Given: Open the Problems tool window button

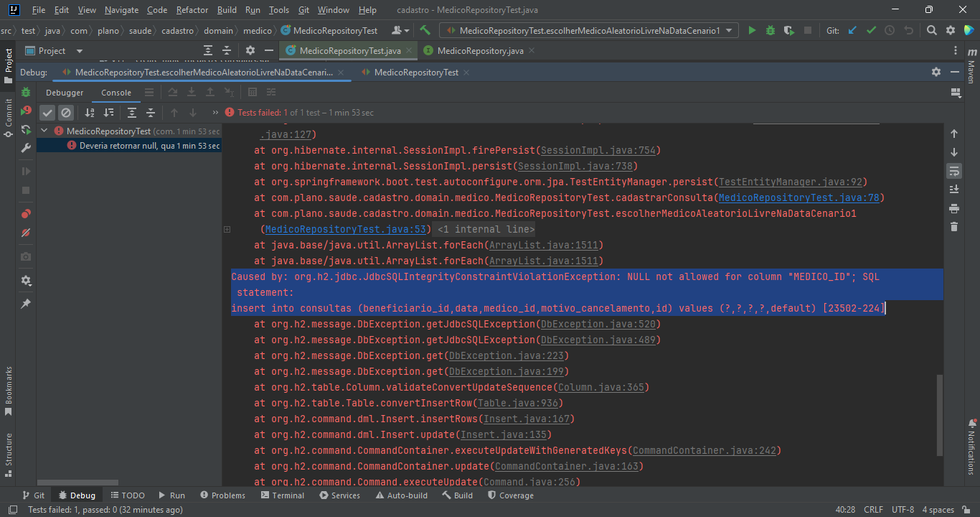Looking at the screenshot, I should [222, 495].
